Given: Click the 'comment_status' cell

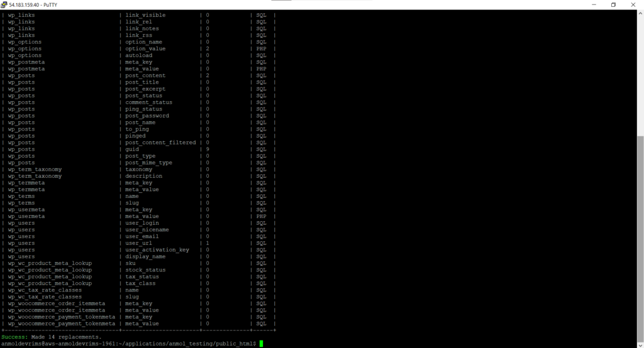Looking at the screenshot, I should [148, 102].
